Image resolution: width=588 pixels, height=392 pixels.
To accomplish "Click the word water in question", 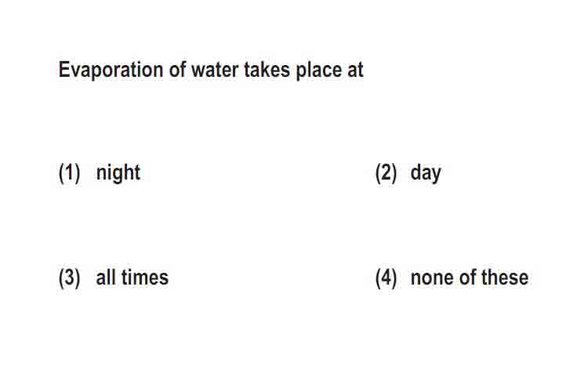I will click(215, 70).
